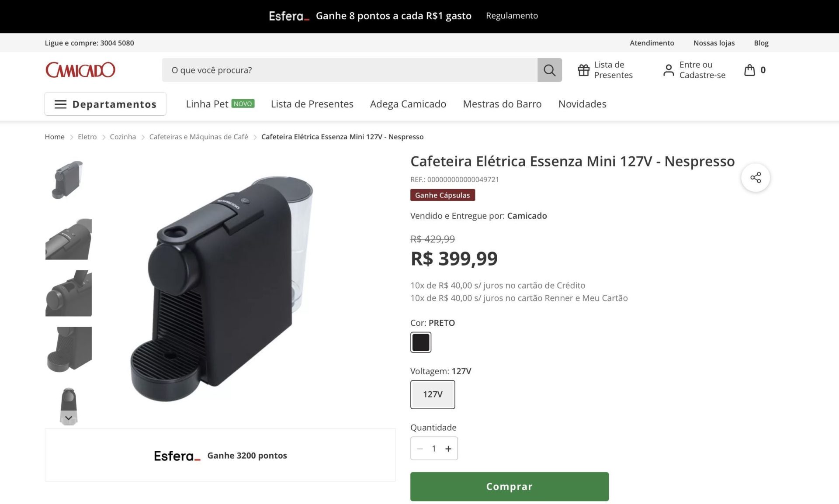Open the shopping bag cart icon
The image size is (839, 504).
pyautogui.click(x=749, y=70)
